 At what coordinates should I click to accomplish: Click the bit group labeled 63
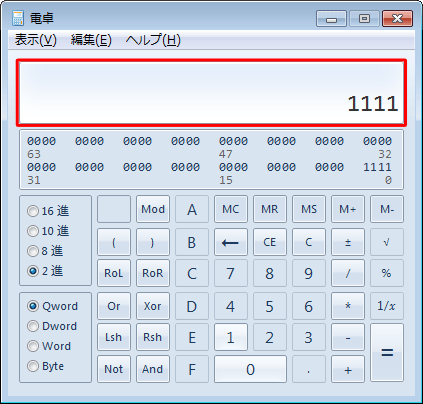[41, 141]
